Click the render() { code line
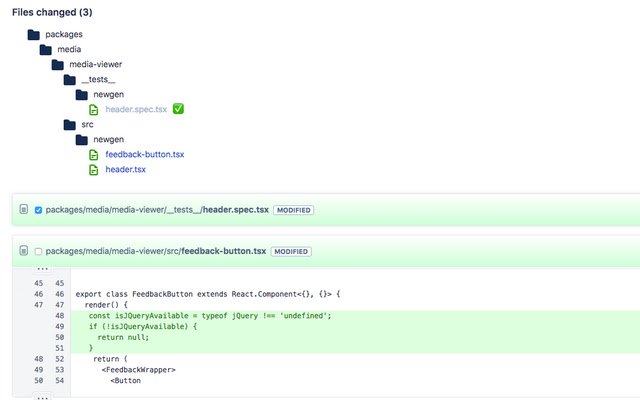The width and height of the screenshot is (640, 400). point(106,305)
